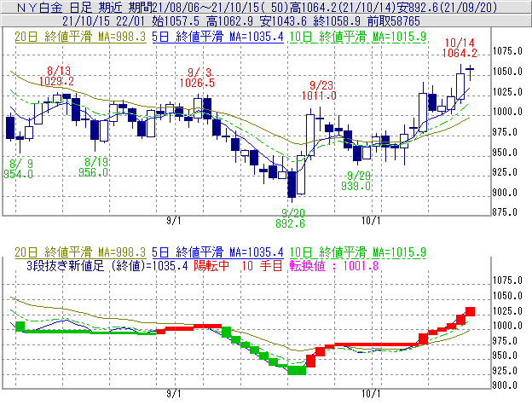Click the 9/1 date marker under candlestick chart
532x405 pixels.
173,221
